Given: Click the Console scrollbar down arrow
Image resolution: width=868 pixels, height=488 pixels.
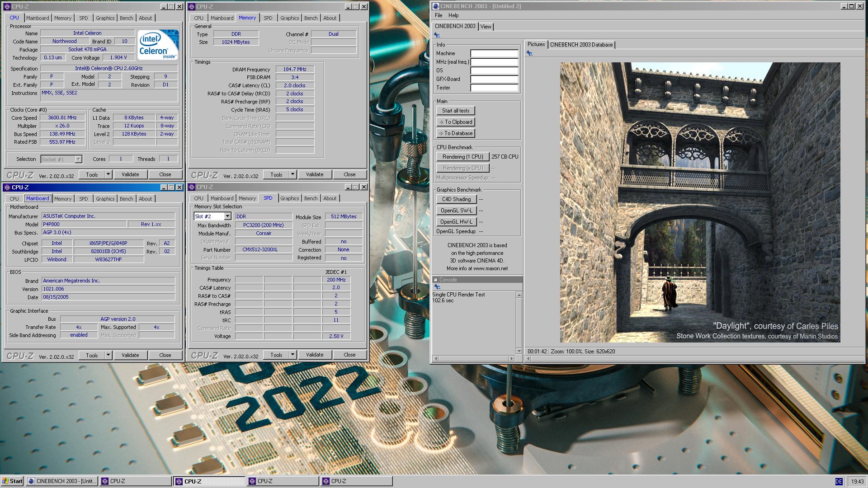Looking at the screenshot, I should tap(519, 351).
